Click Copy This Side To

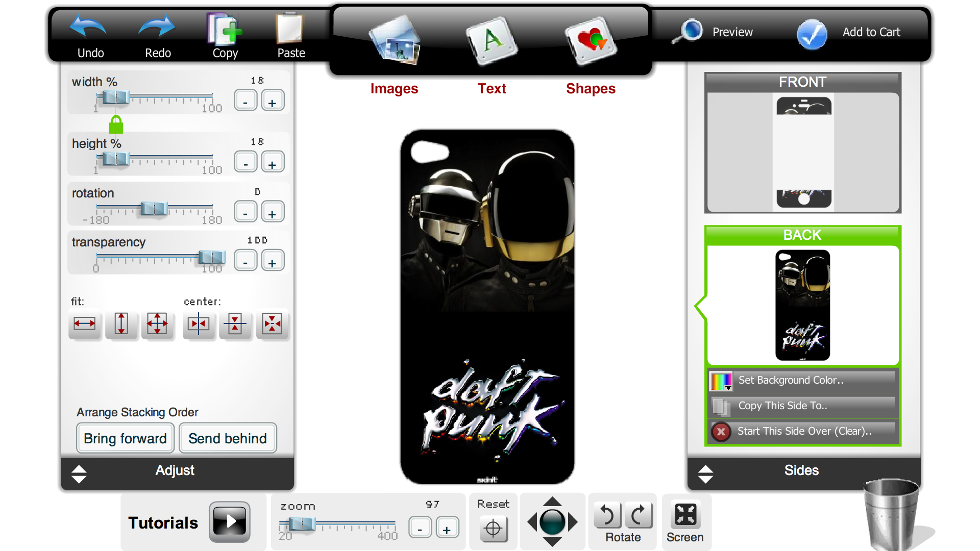coord(802,406)
